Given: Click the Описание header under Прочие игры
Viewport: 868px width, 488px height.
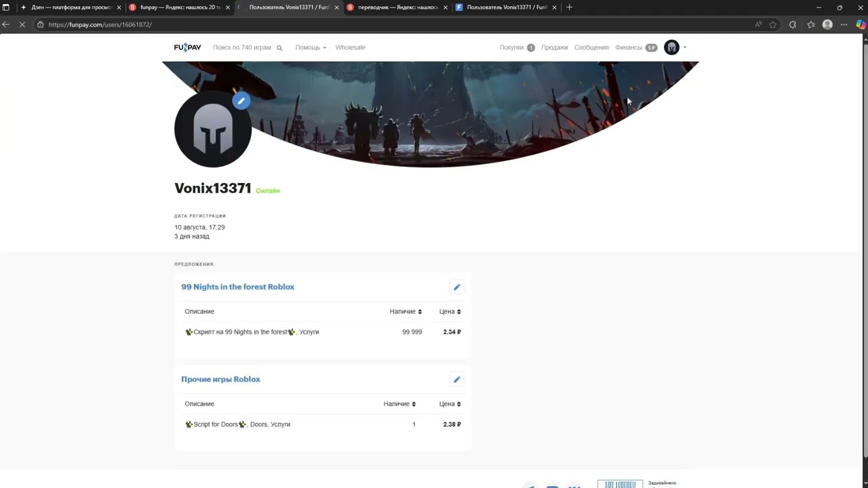Looking at the screenshot, I should tap(199, 404).
